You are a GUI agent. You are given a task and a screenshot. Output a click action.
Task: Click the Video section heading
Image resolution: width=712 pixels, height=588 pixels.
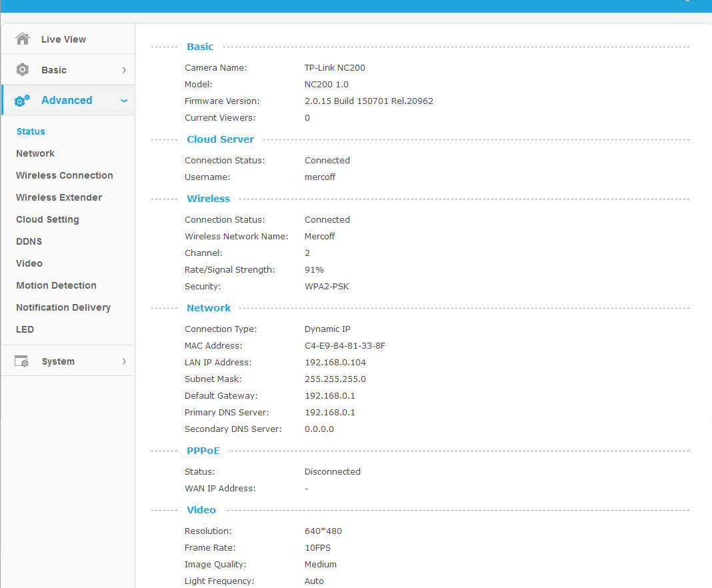point(201,510)
